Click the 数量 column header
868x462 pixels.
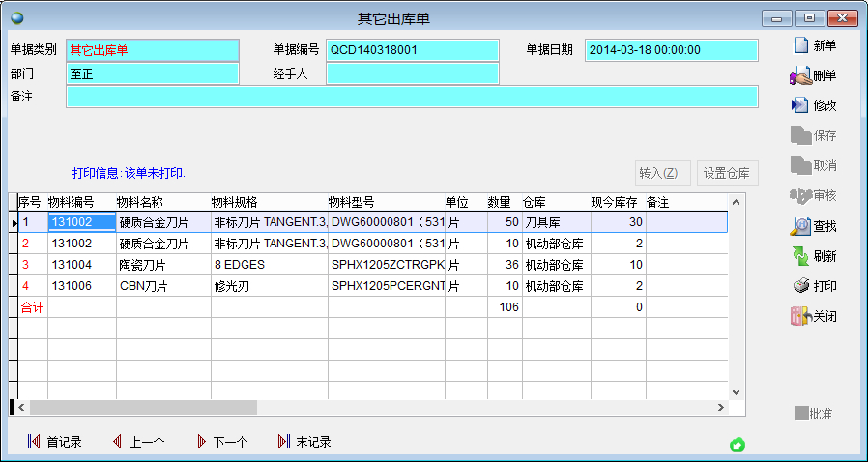(x=499, y=202)
